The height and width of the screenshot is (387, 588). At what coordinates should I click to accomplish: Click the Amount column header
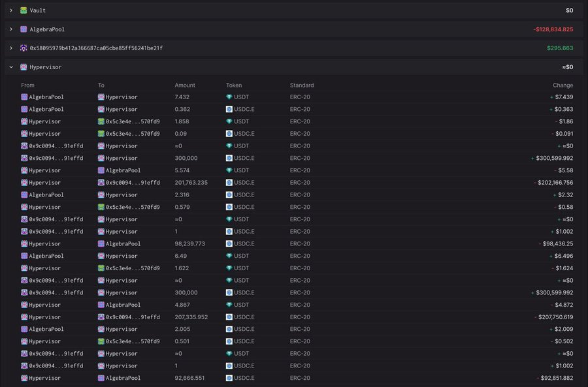185,85
